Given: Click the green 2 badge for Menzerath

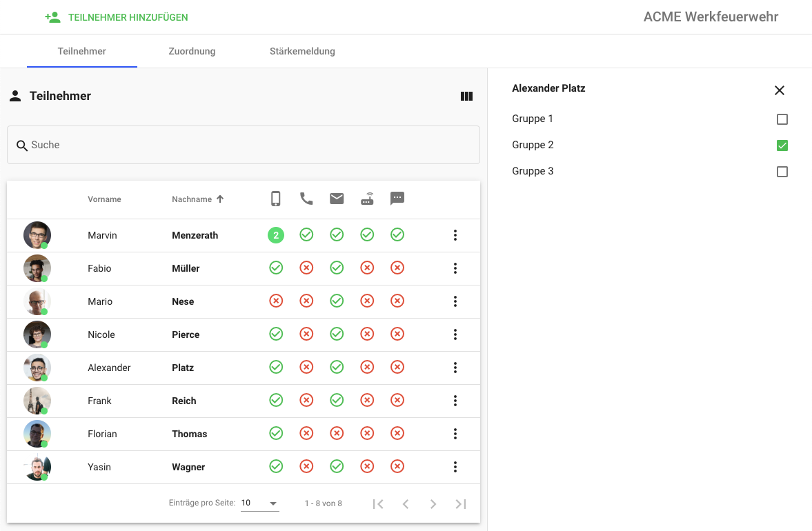Looking at the screenshot, I should click(276, 235).
